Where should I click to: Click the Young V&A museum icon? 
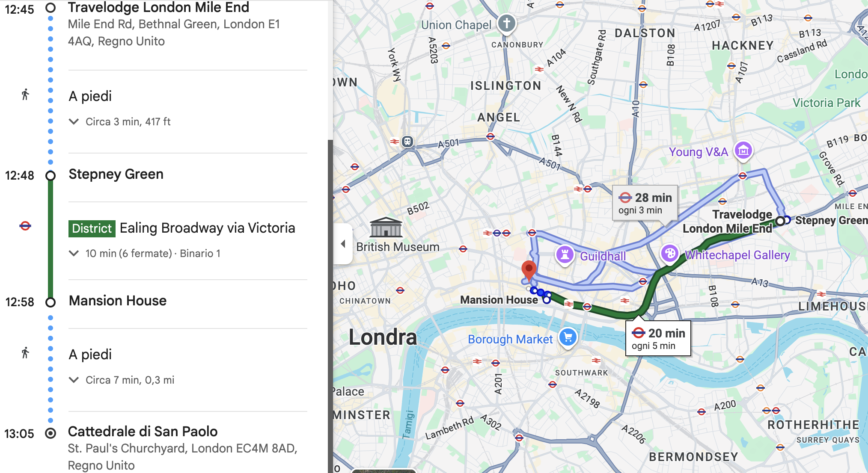(x=743, y=151)
